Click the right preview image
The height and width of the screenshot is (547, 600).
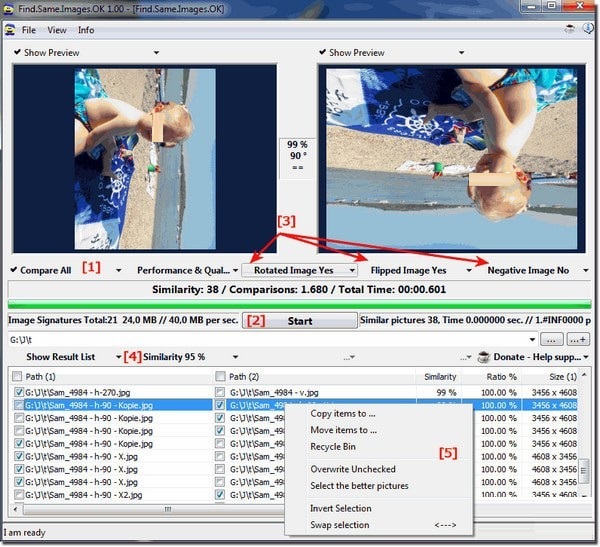click(x=452, y=159)
